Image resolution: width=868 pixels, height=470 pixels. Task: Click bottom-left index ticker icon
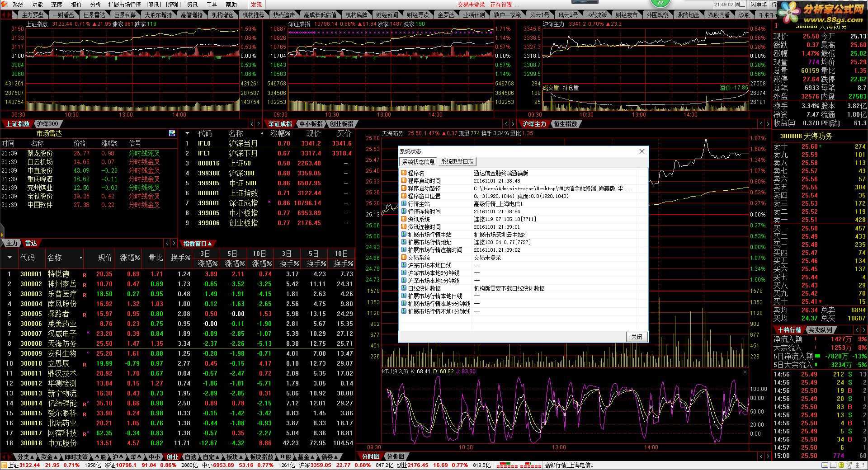(4, 465)
